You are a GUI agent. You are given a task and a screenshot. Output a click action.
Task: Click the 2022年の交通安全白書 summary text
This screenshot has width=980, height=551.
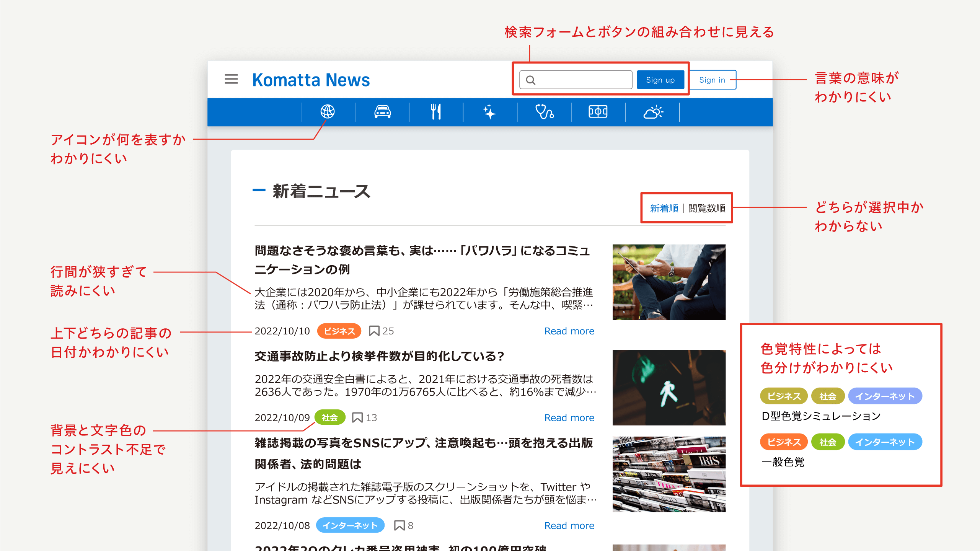pos(425,385)
